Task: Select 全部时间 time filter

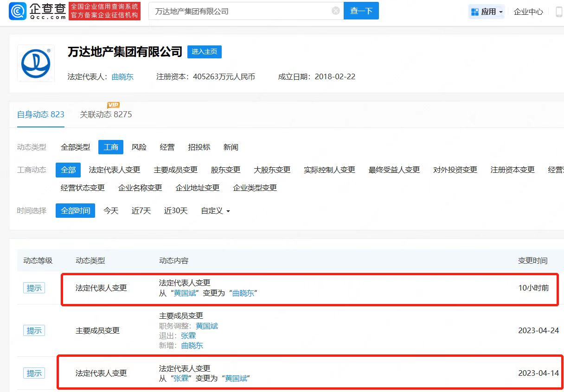Action: 76,211
